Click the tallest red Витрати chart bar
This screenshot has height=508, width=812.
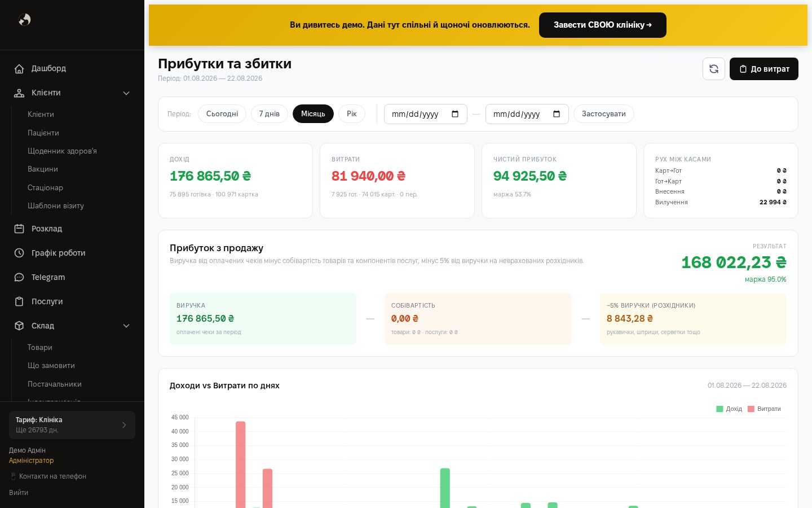(241, 465)
